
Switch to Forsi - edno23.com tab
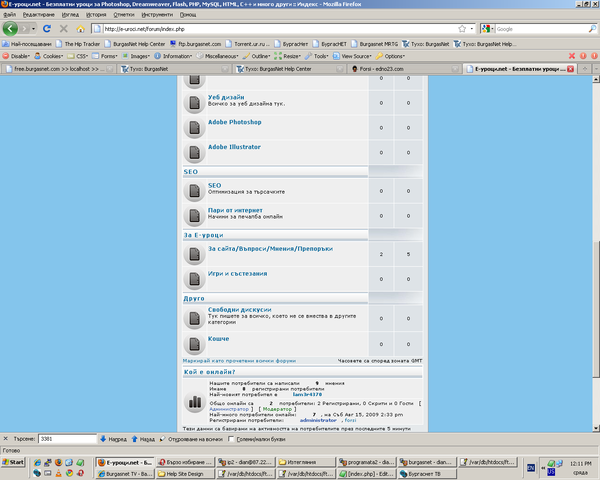click(x=403, y=69)
